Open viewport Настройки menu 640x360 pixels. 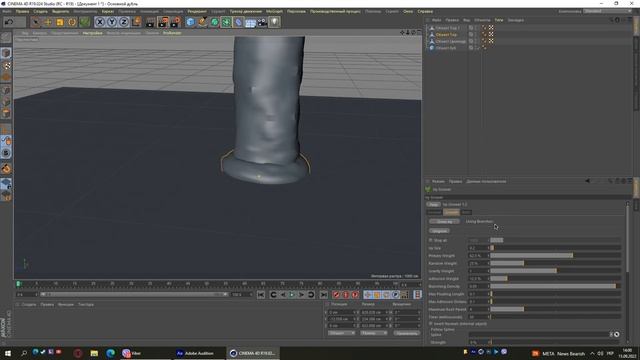tap(93, 33)
